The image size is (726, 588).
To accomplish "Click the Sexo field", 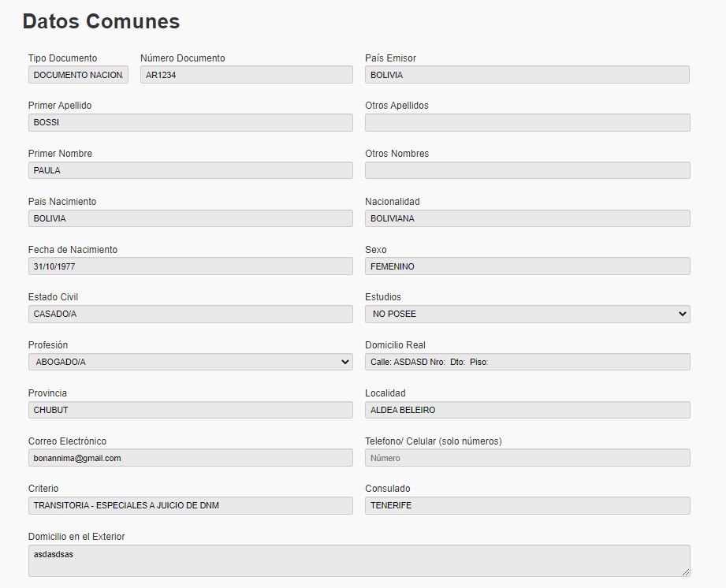I will [527, 266].
